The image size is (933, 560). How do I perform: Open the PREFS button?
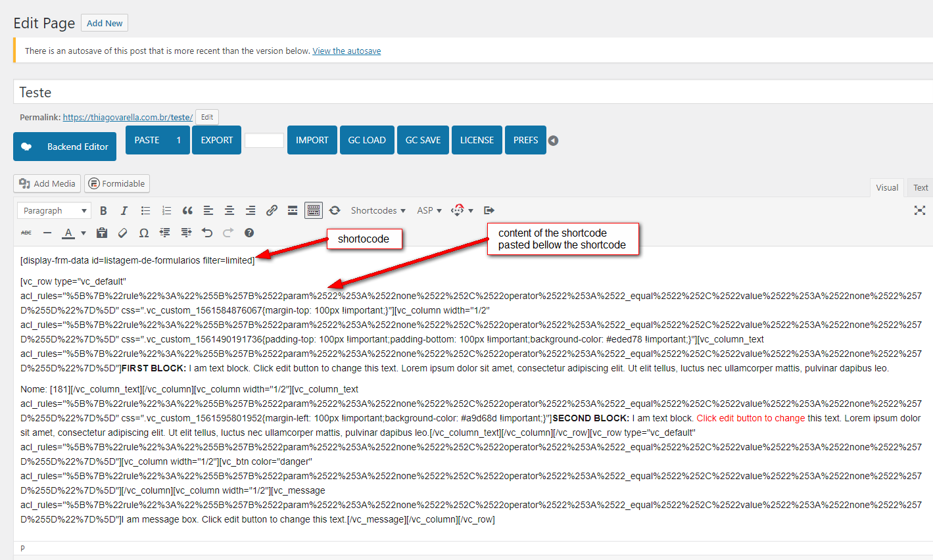coord(525,140)
